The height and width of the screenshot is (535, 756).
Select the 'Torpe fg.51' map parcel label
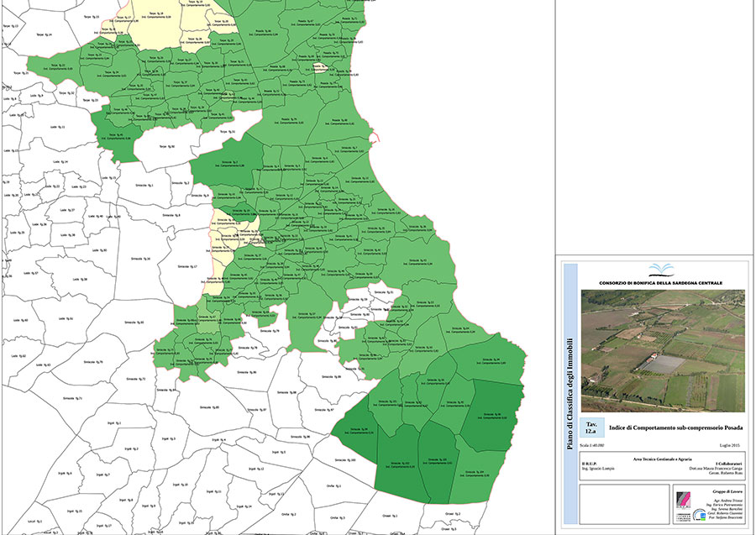click(x=228, y=132)
